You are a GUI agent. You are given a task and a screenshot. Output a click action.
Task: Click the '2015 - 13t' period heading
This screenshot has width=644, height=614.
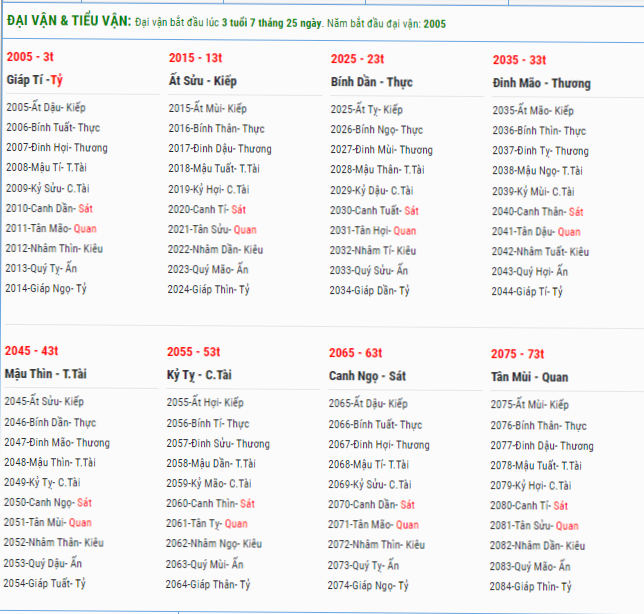(x=195, y=58)
